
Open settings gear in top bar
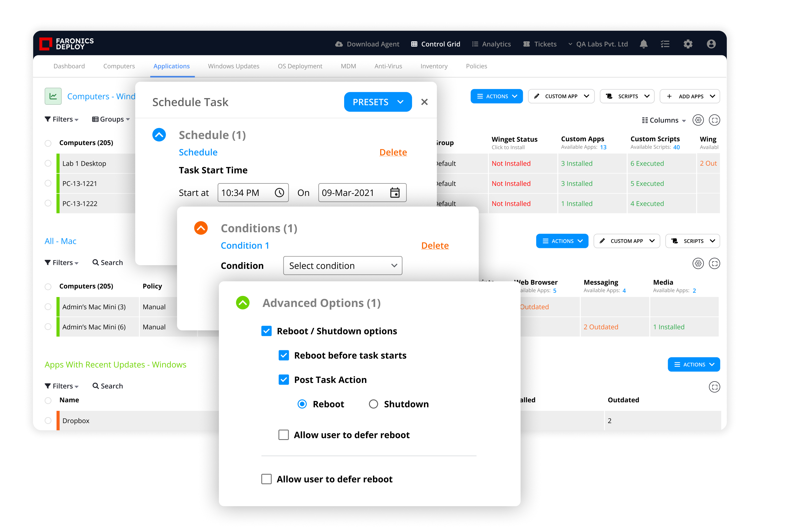pyautogui.click(x=688, y=44)
